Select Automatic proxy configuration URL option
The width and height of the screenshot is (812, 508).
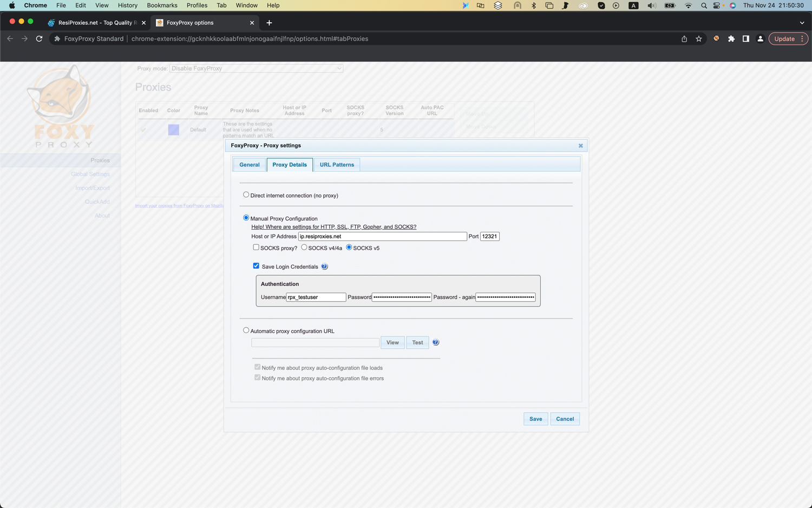click(x=246, y=330)
